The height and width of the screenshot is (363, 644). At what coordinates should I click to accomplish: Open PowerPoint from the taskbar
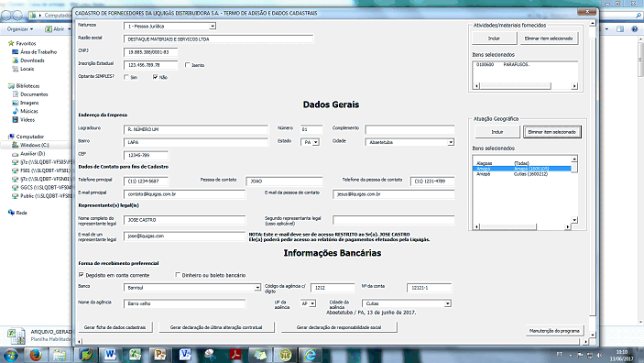click(159, 355)
